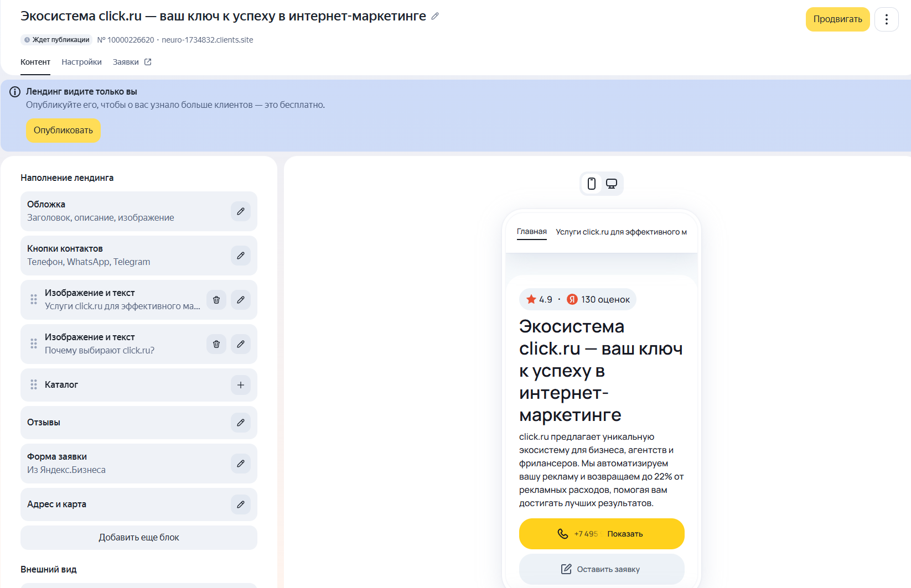Click the Опубликовать button
Screen dimensions: 911x588
point(63,131)
